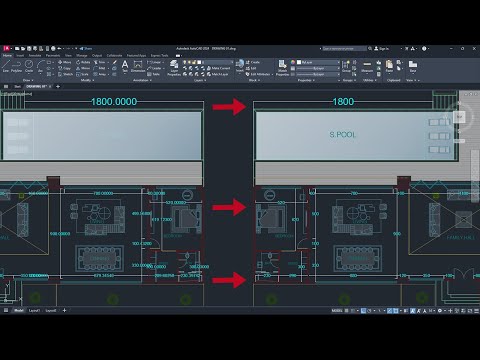Open the Insert block tool
Screen dimensions: 480x360
(240, 66)
